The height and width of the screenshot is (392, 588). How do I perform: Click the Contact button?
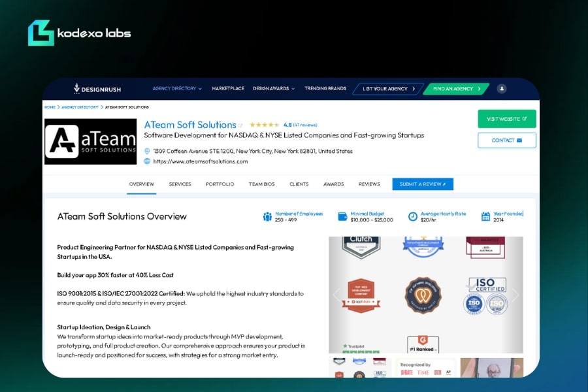(x=506, y=140)
